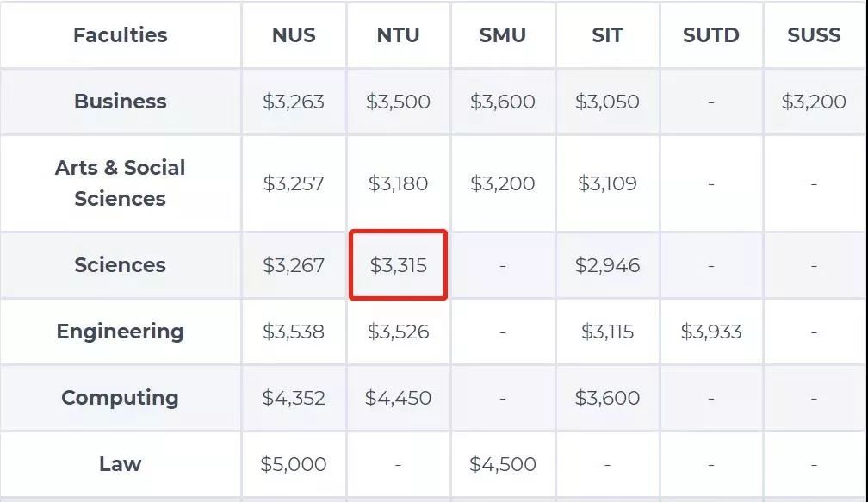Click the $4,500 SMU Law value
This screenshot has width=868, height=502.
[x=503, y=464]
